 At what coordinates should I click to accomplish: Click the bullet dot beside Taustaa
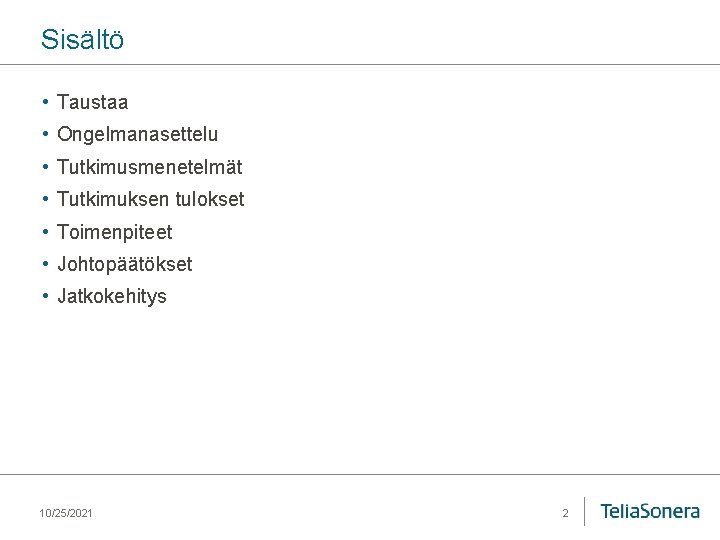[x=45, y=101]
